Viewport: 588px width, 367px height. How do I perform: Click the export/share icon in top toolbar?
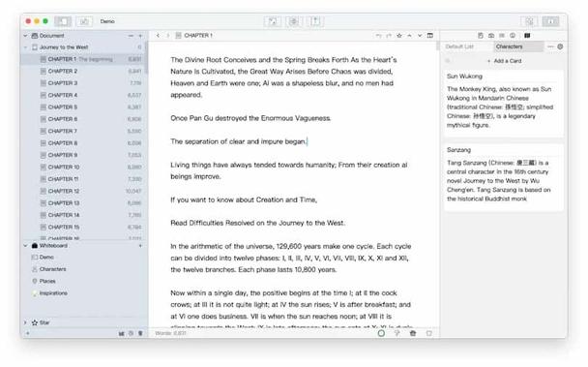click(315, 21)
